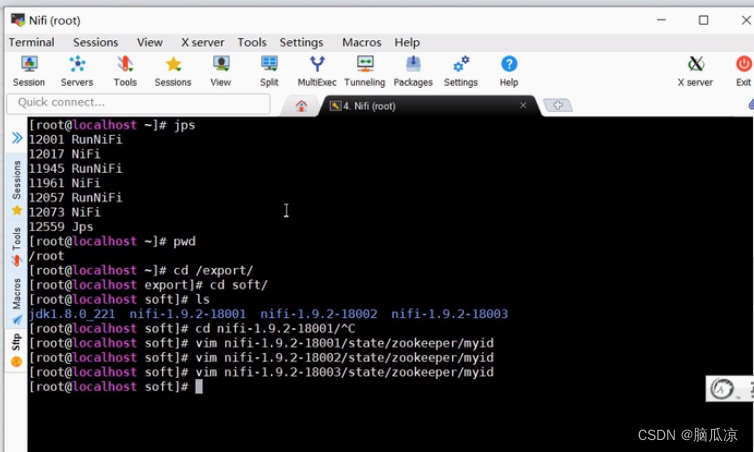Screen dimensions: 754x452
Task: Open the X server menu
Action: coord(202,42)
